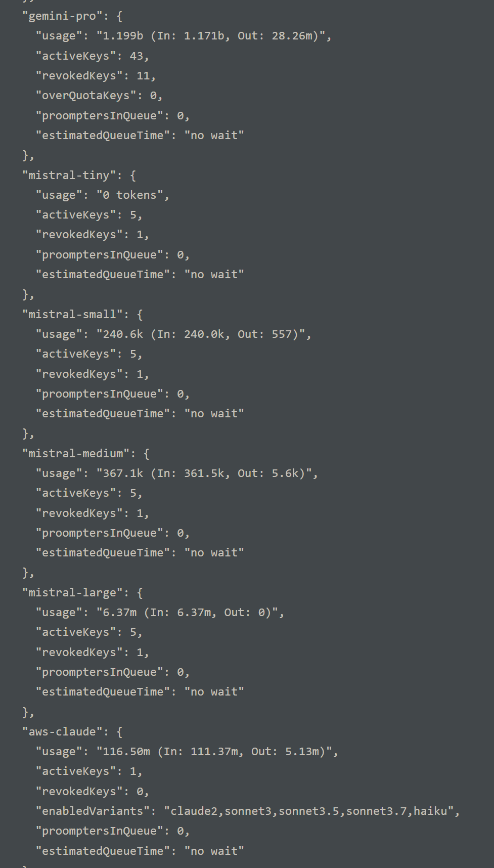Click the aws-claude "estimatedQueueTime" key
This screenshot has width=494, height=868.
click(103, 851)
